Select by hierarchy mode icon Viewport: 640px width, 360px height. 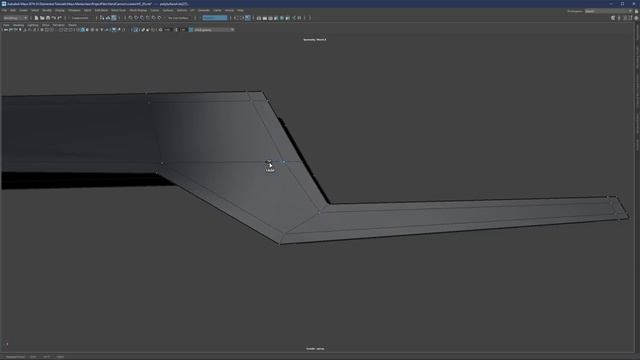coord(102,18)
